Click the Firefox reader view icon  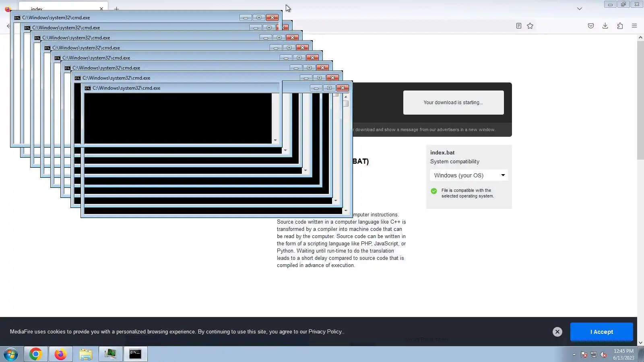click(519, 26)
